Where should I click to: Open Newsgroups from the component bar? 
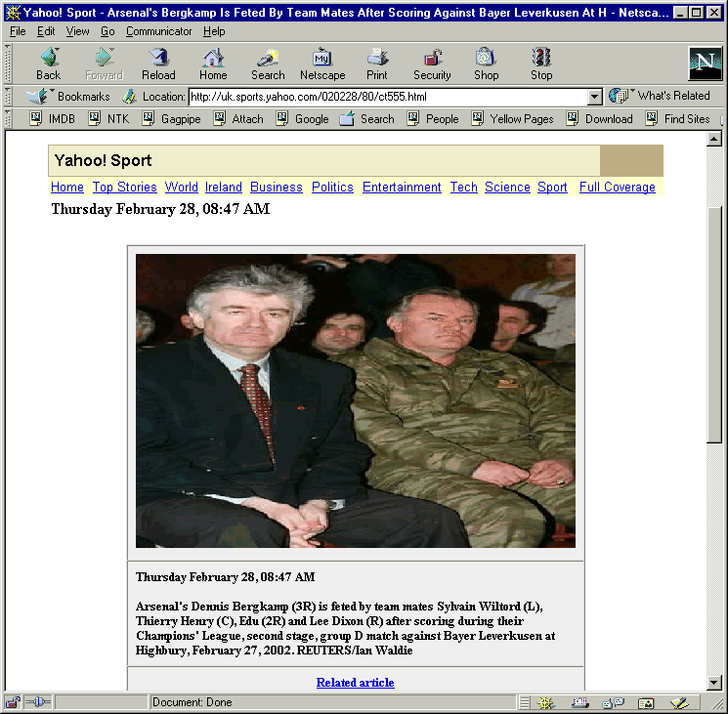pyautogui.click(x=613, y=703)
